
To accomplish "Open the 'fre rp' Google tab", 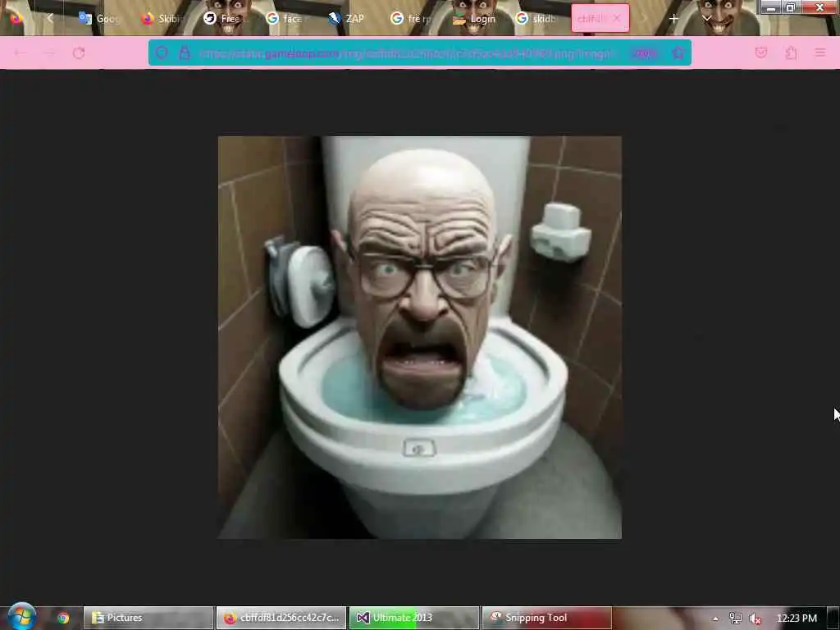I will pos(409,18).
